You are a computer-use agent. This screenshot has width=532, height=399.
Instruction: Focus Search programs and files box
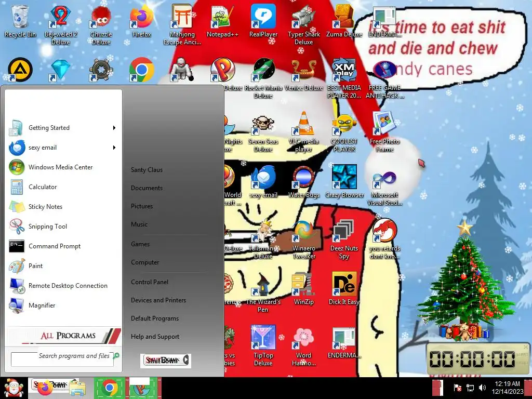click(x=62, y=359)
